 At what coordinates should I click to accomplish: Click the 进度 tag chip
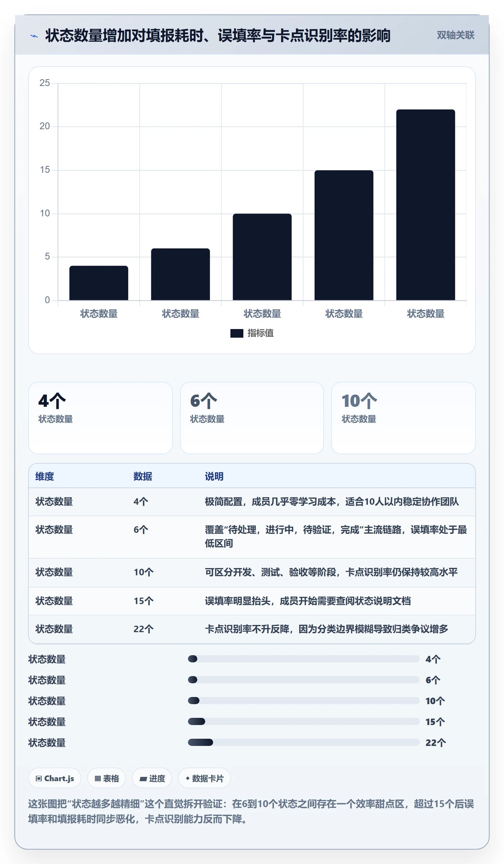tap(152, 778)
